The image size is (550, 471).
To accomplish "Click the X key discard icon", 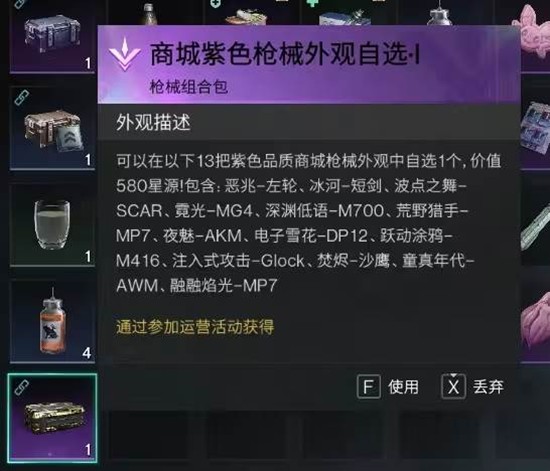I will coord(454,387).
